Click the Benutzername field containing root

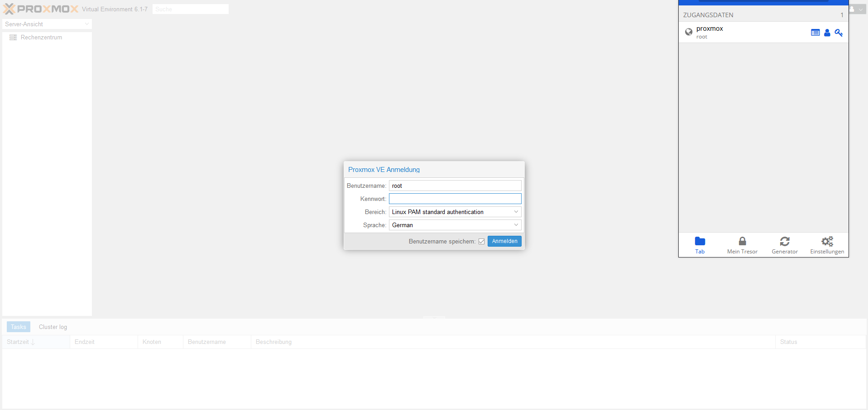(455, 186)
